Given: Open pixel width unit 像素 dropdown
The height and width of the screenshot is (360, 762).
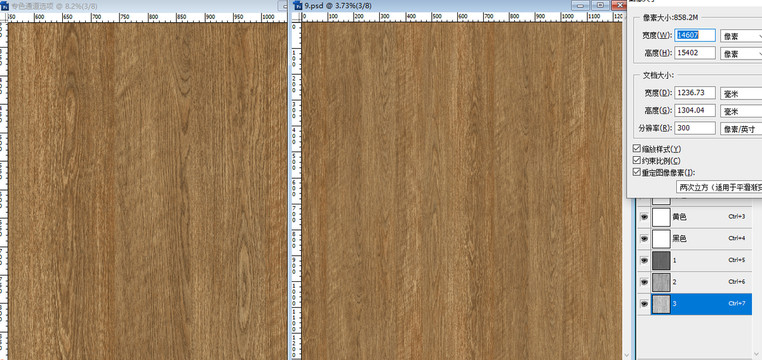Looking at the screenshot, I should (741, 36).
